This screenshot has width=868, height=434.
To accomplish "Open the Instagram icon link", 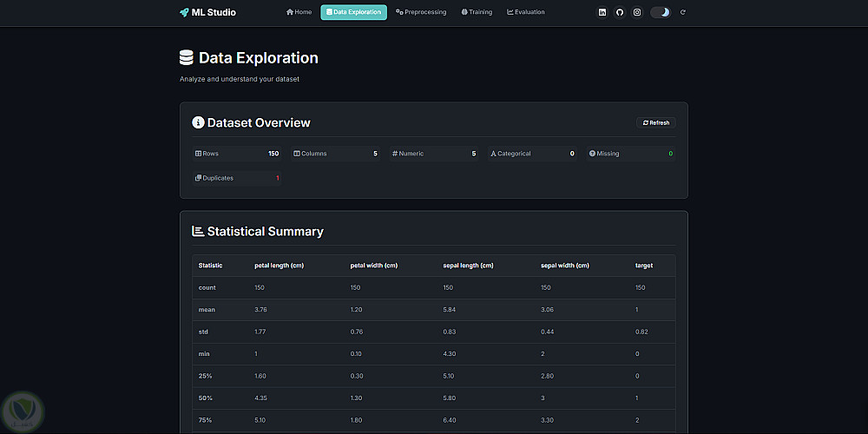I will (x=637, y=12).
